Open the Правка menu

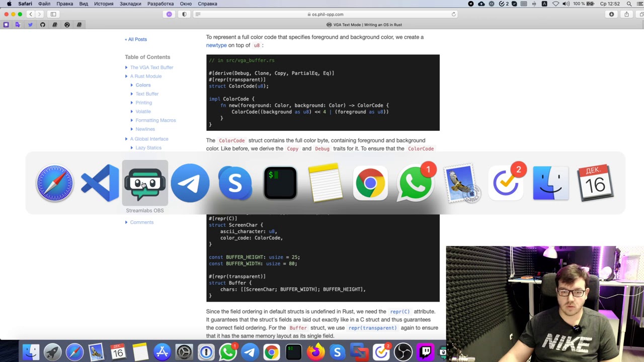point(65,4)
